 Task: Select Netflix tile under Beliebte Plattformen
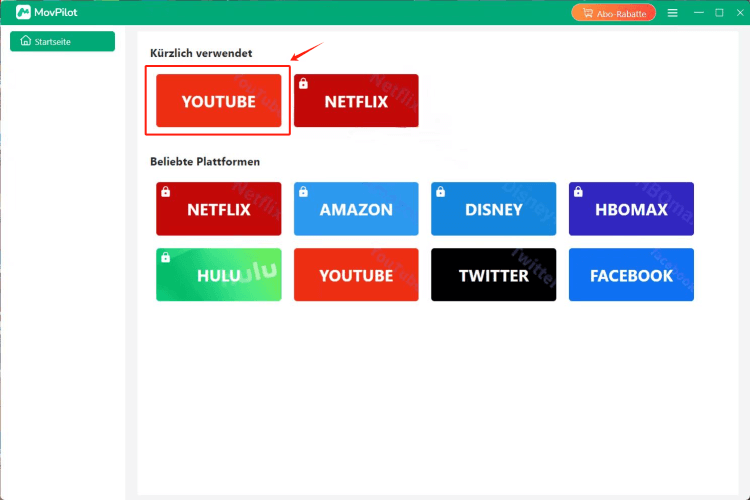click(219, 209)
